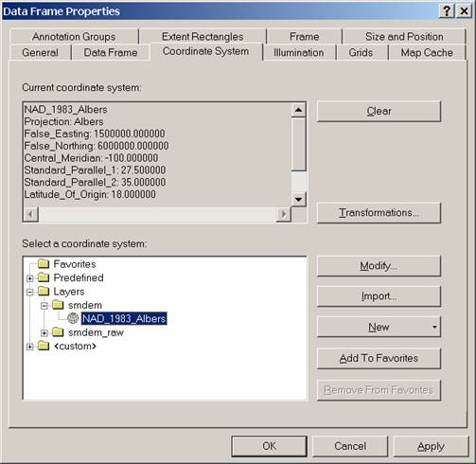The height and width of the screenshot is (464, 476).
Task: Click the Layers folder icon
Action: pyautogui.click(x=44, y=291)
